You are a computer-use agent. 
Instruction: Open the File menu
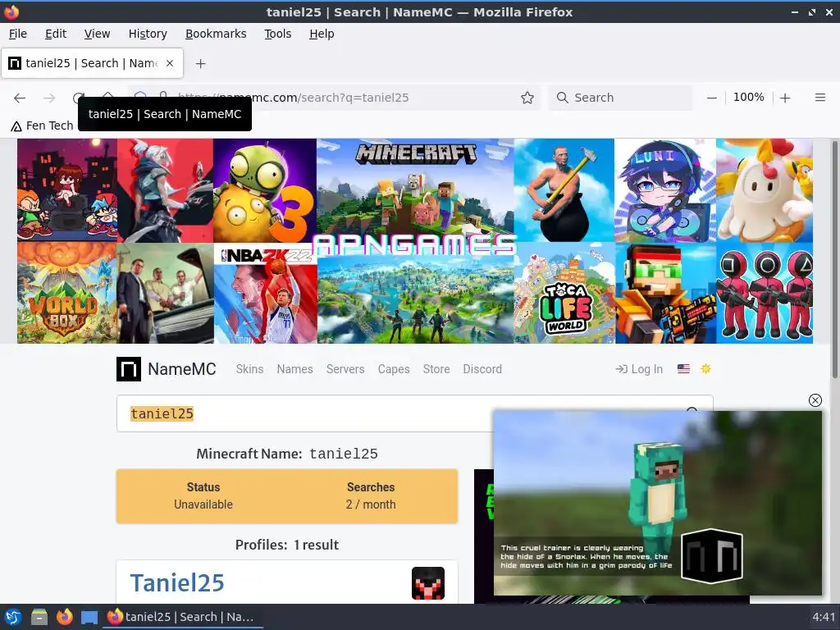(x=18, y=34)
